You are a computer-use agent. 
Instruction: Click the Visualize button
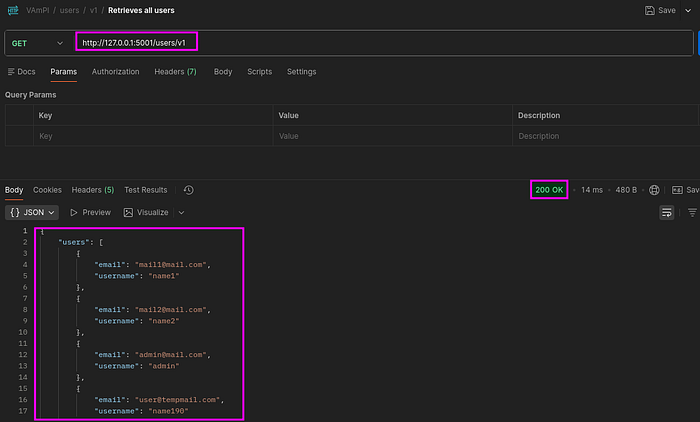click(x=146, y=213)
